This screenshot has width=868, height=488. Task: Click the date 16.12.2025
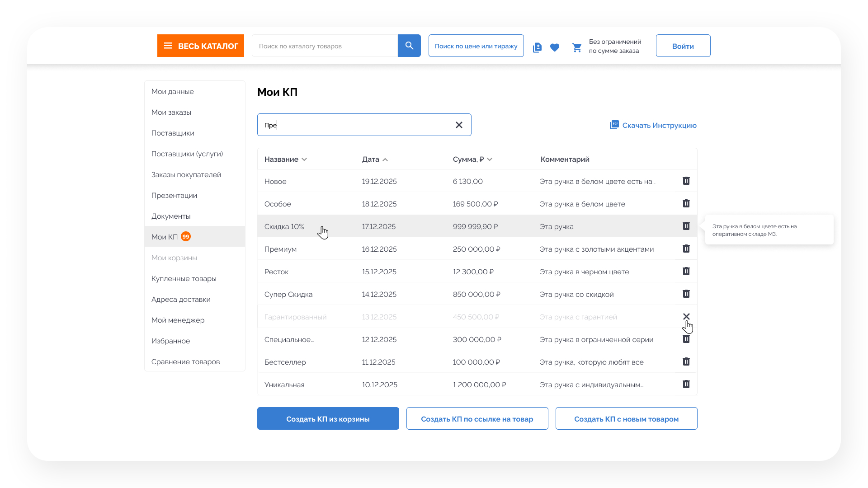click(x=379, y=249)
